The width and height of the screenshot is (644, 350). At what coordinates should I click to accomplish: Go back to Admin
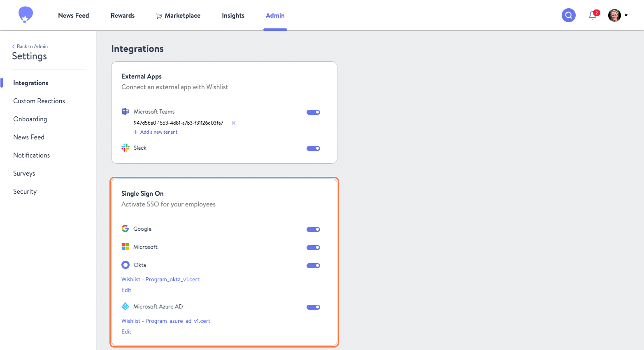(x=30, y=46)
